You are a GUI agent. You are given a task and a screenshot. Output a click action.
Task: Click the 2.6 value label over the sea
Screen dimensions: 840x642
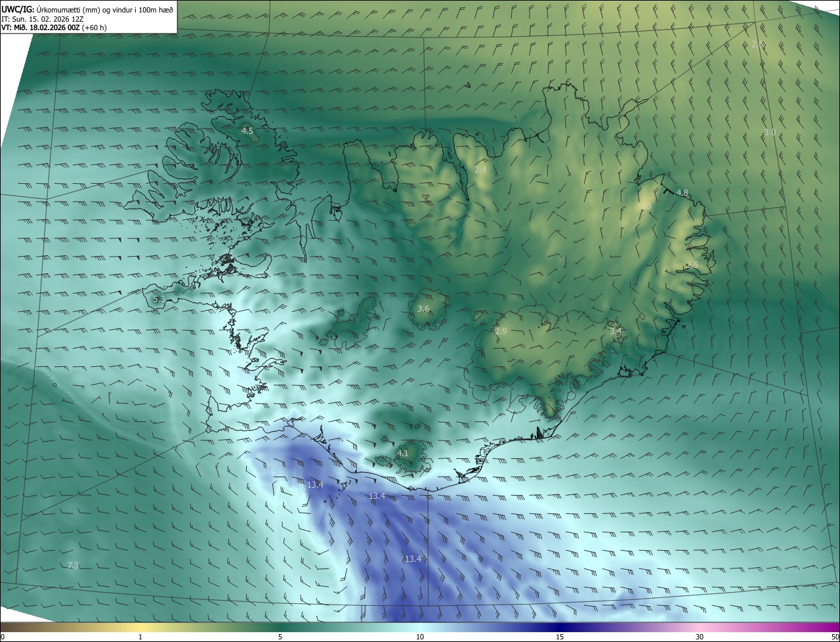[758, 44]
